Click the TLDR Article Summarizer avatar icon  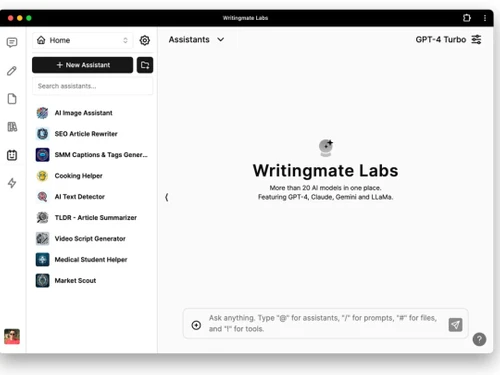point(42,218)
